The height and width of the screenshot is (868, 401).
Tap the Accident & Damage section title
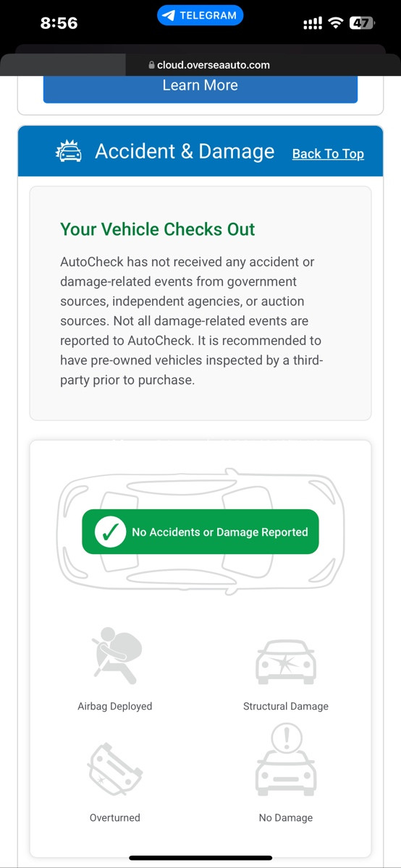click(185, 151)
